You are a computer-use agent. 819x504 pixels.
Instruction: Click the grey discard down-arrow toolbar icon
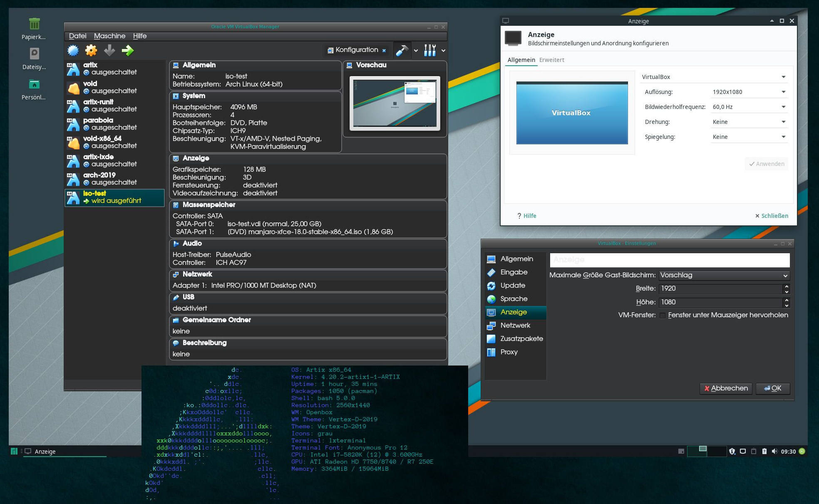[x=109, y=50]
